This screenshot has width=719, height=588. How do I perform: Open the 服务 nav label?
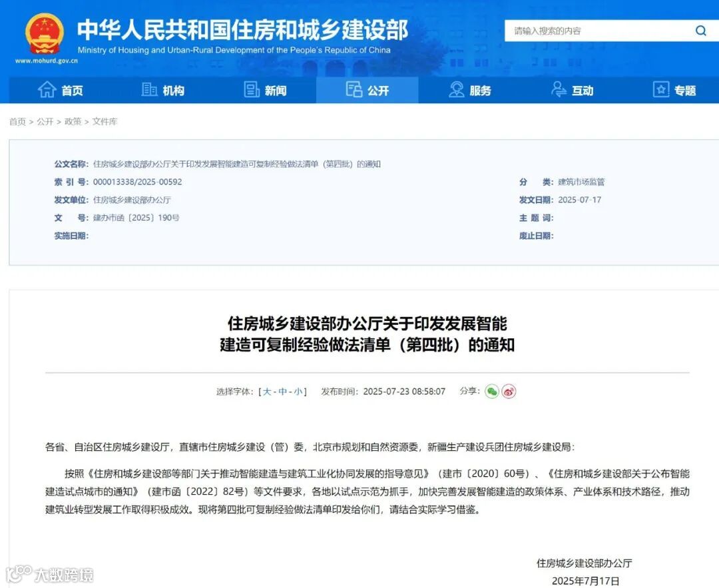point(480,91)
